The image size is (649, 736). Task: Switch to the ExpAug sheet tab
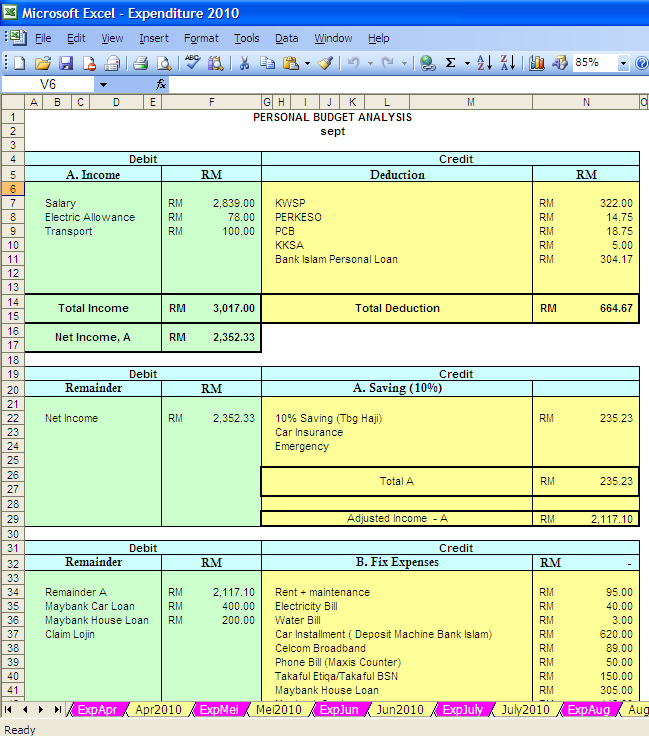click(588, 709)
